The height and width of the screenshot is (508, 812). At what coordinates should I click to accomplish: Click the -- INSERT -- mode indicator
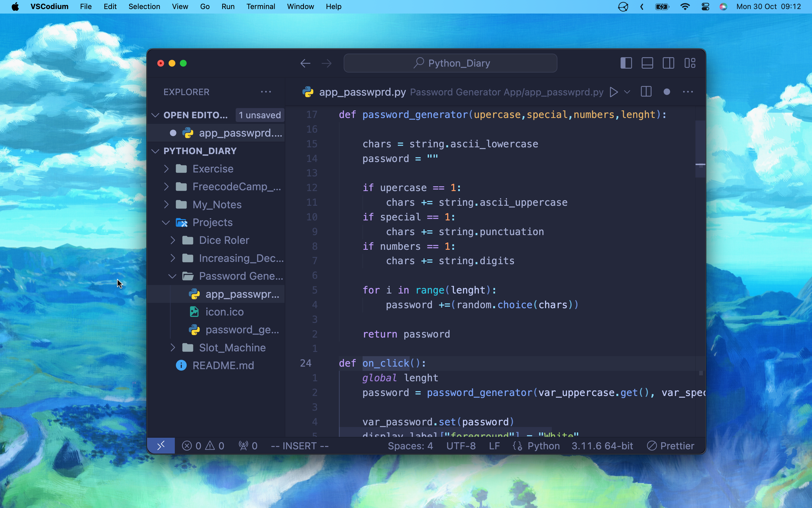(x=300, y=446)
